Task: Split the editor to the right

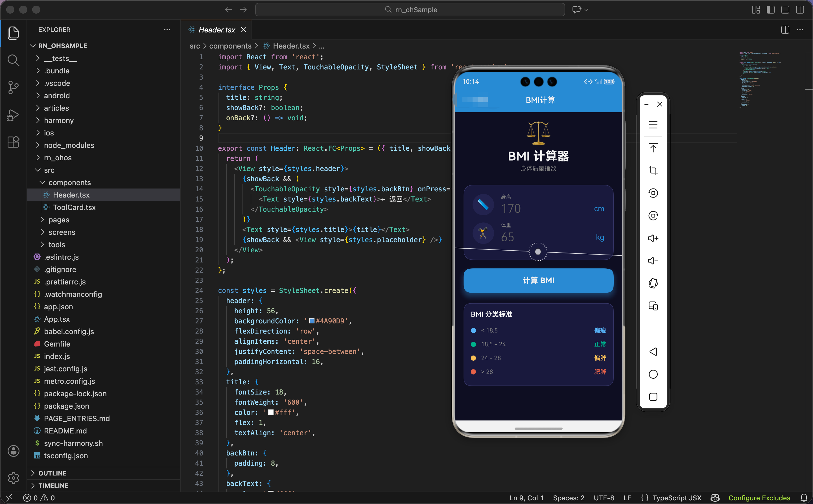Action: pos(785,30)
